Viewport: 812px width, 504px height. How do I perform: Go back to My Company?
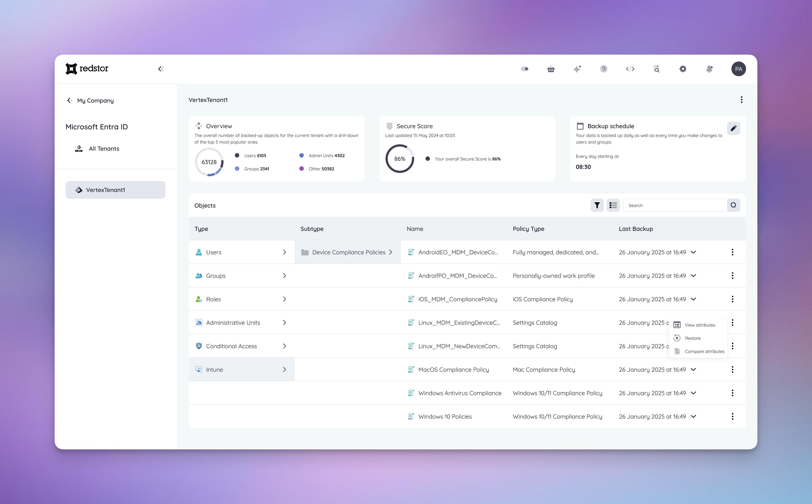[90, 100]
